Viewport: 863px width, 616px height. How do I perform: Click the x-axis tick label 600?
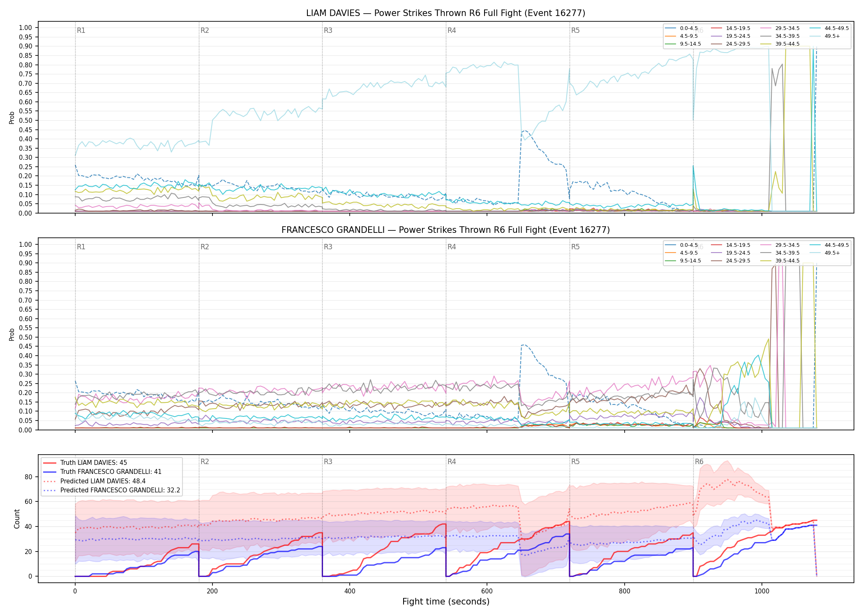(487, 591)
